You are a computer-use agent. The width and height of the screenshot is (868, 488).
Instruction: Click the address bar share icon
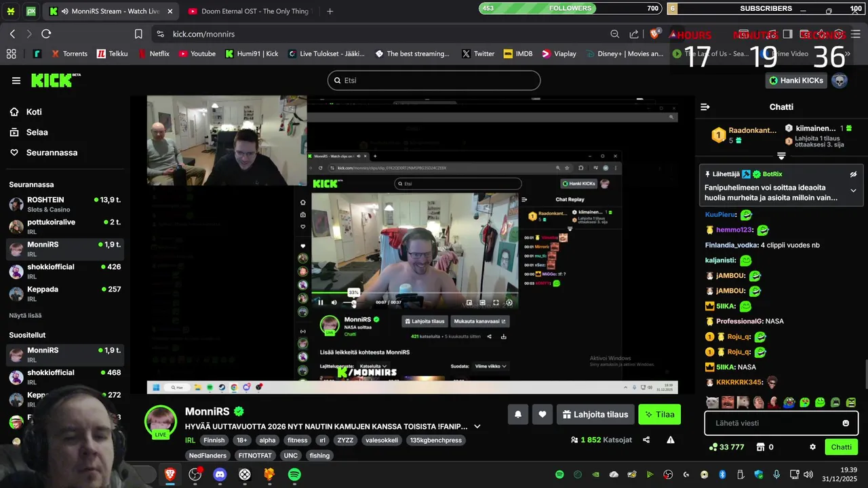point(634,34)
